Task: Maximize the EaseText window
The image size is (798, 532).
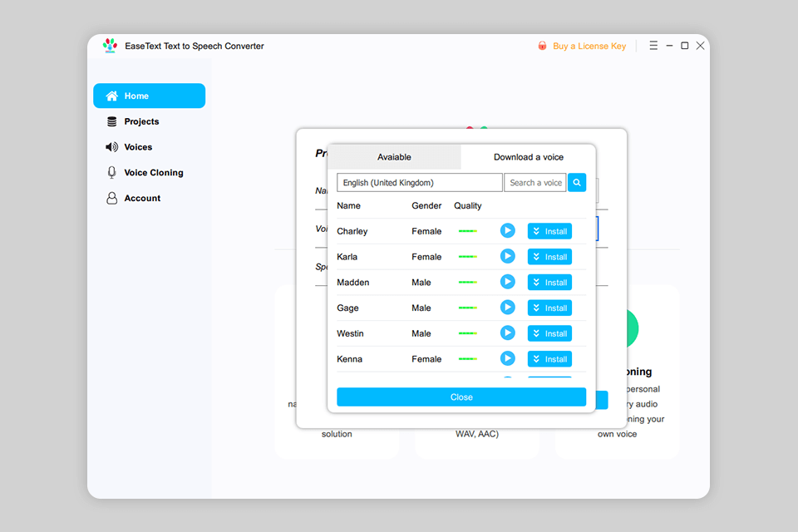Action: pyautogui.click(x=684, y=46)
